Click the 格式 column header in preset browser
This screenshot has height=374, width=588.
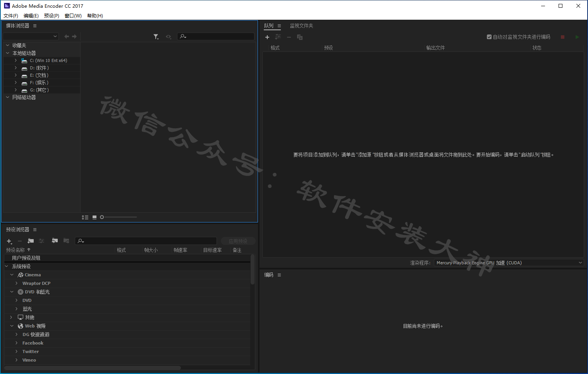(121, 250)
